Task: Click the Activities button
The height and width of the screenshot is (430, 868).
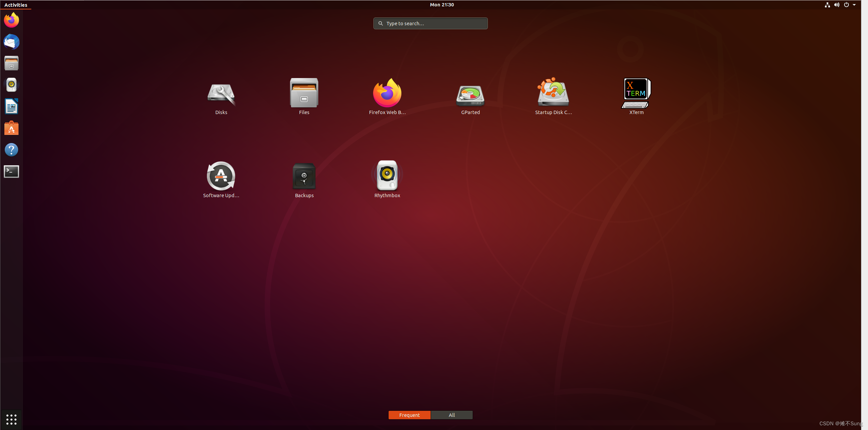Action: coord(16,5)
